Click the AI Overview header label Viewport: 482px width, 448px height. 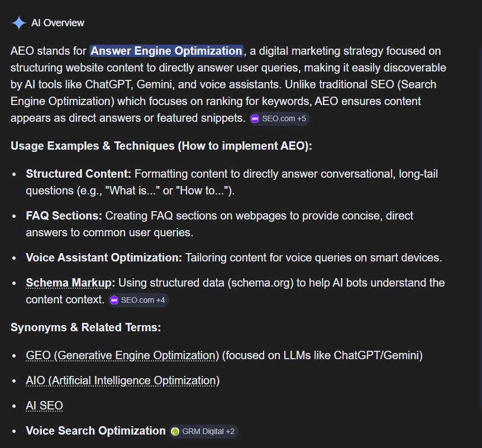58,23
